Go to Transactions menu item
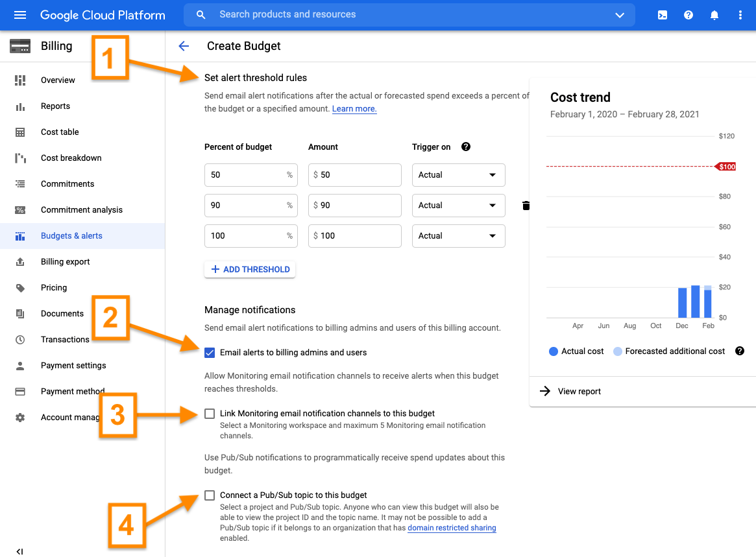The image size is (756, 557). click(x=82, y=340)
